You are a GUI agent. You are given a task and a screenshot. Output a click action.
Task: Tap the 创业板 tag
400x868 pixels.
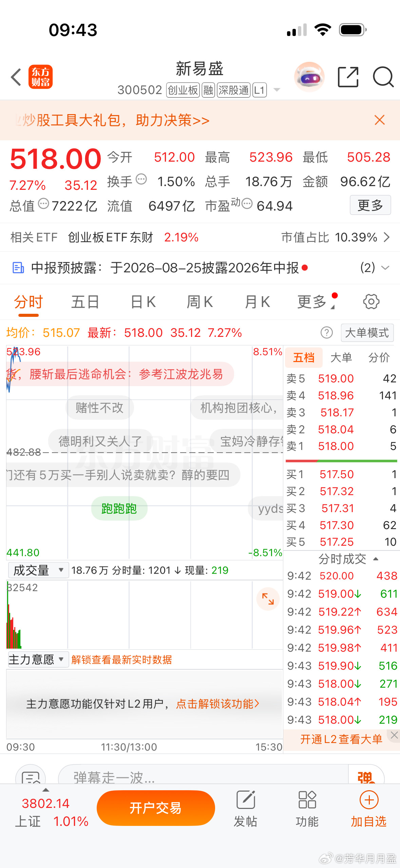point(183,90)
